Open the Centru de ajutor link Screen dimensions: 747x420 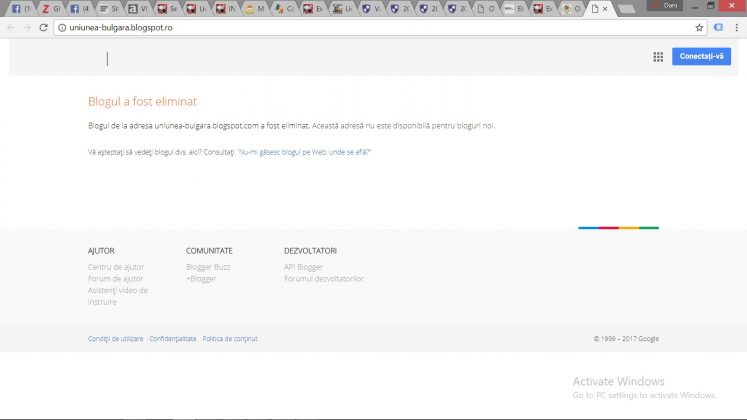click(x=115, y=267)
